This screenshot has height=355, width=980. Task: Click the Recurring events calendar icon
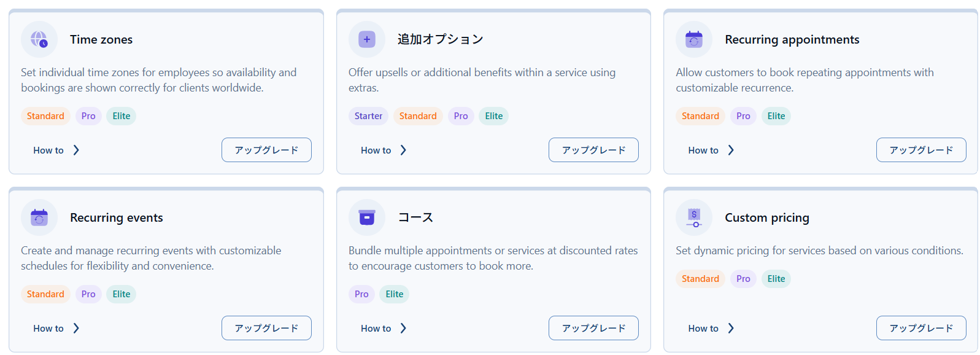pyautogui.click(x=39, y=217)
